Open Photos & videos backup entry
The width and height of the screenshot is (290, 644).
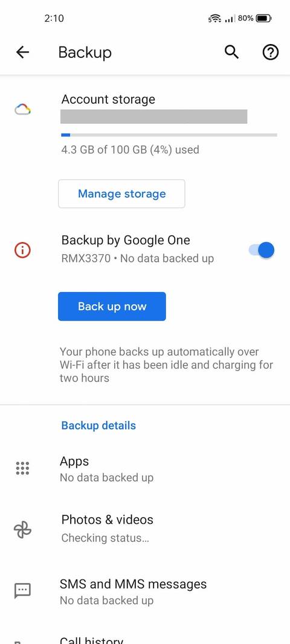point(145,529)
